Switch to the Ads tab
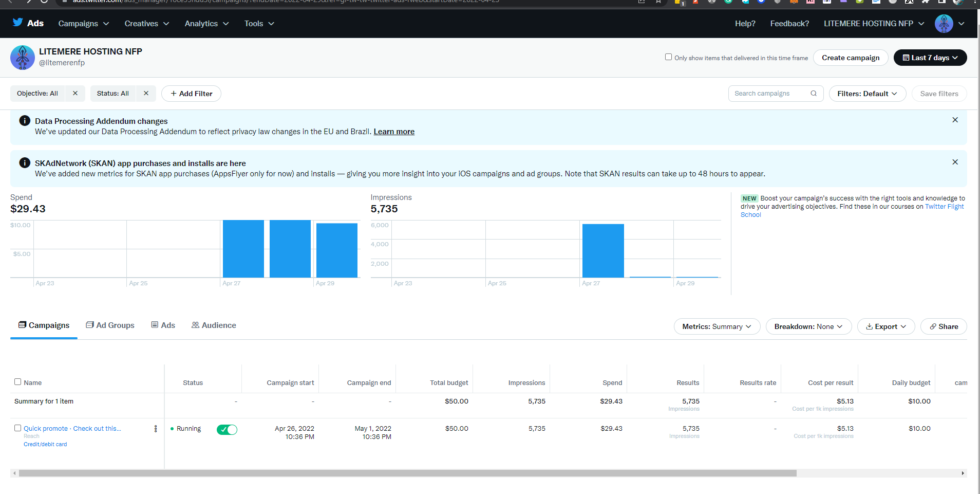Image resolution: width=980 pixels, height=494 pixels. click(x=163, y=325)
